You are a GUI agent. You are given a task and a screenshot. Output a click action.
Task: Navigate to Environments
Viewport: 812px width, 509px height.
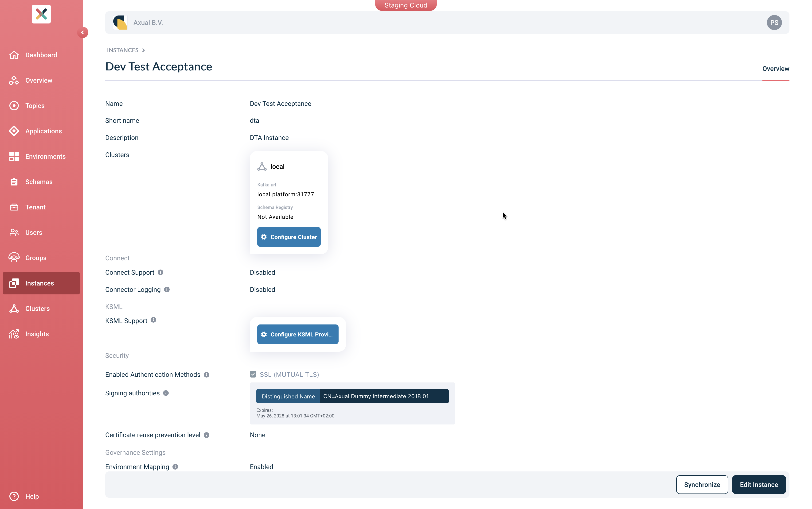click(x=45, y=156)
